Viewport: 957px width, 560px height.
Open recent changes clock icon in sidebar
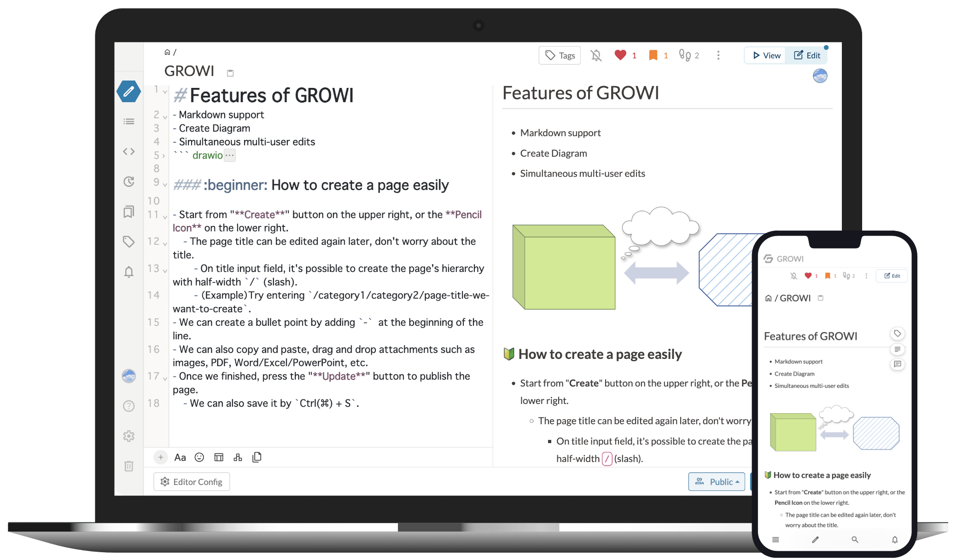coord(129,181)
